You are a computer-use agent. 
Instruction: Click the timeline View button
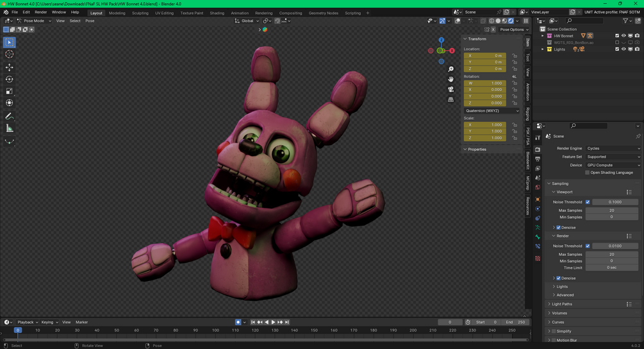click(x=66, y=322)
